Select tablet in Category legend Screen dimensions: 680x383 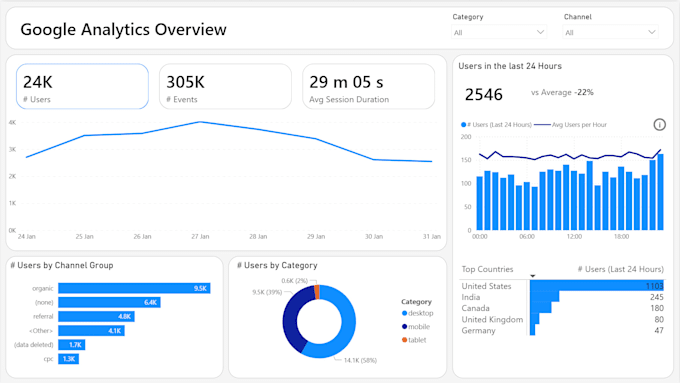[x=414, y=340]
